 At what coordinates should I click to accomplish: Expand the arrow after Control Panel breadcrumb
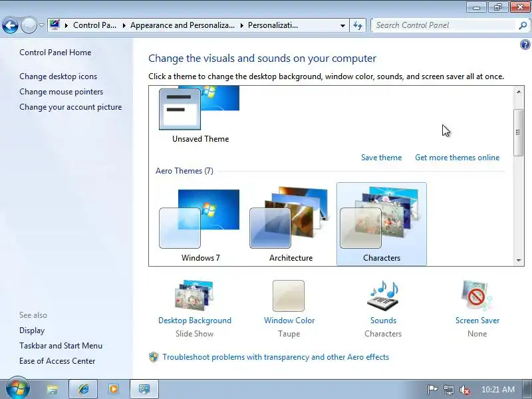coord(124,25)
